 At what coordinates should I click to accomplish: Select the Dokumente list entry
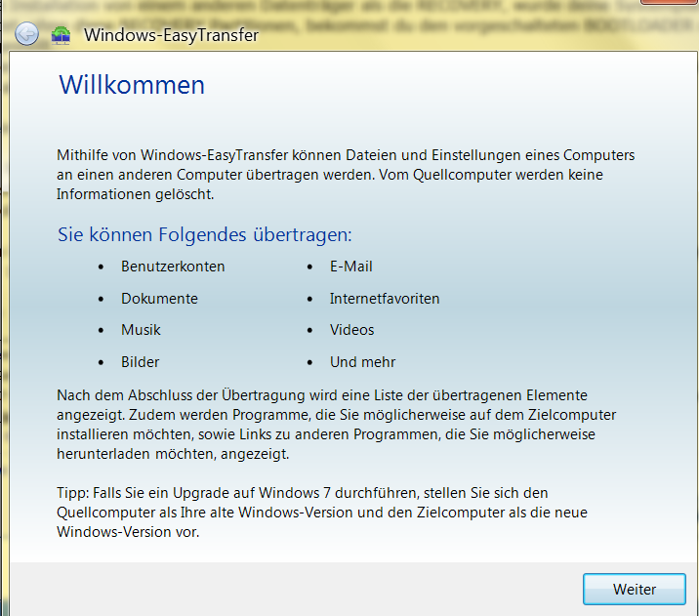coord(159,298)
